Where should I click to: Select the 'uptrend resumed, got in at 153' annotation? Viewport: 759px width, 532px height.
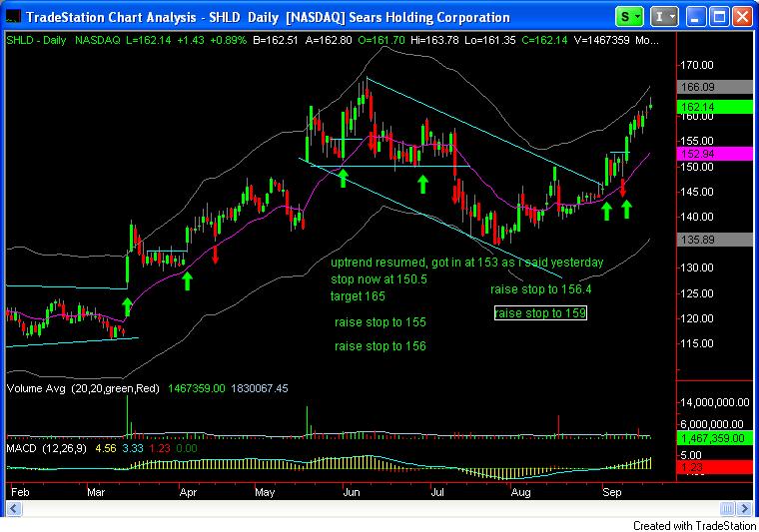467,263
